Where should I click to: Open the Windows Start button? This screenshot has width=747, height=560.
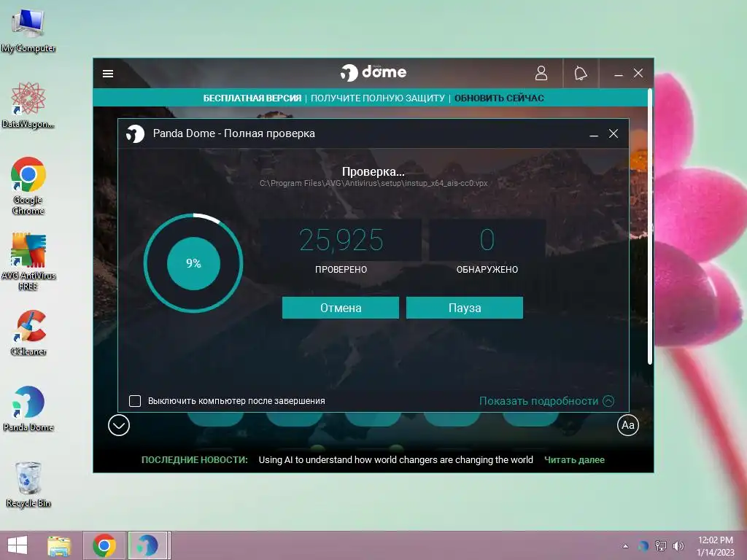tap(18, 545)
